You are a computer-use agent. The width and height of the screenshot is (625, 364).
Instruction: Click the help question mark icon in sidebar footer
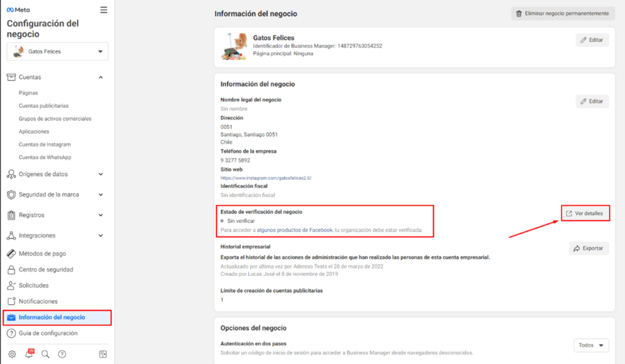[x=62, y=354]
